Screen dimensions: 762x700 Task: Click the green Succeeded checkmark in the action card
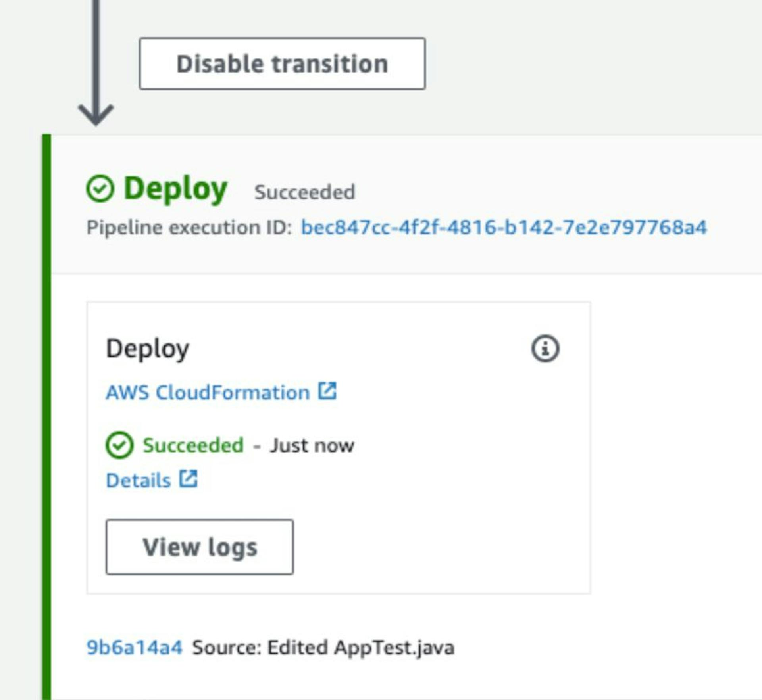(x=119, y=445)
